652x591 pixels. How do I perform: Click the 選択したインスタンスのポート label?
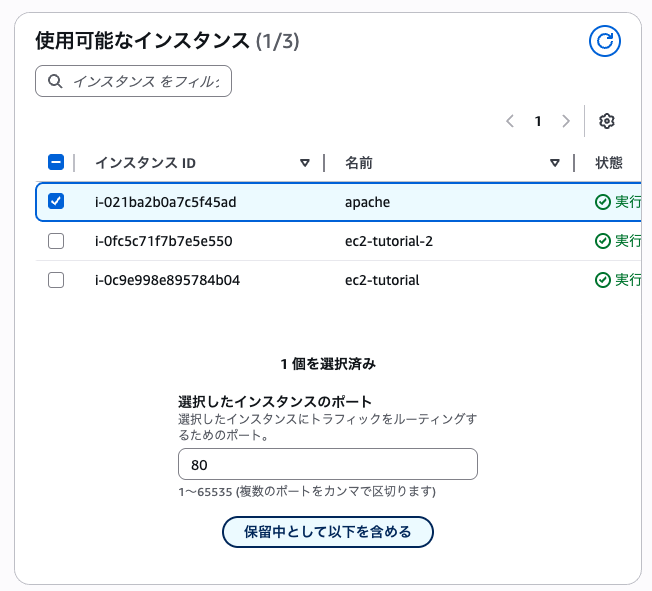275,402
